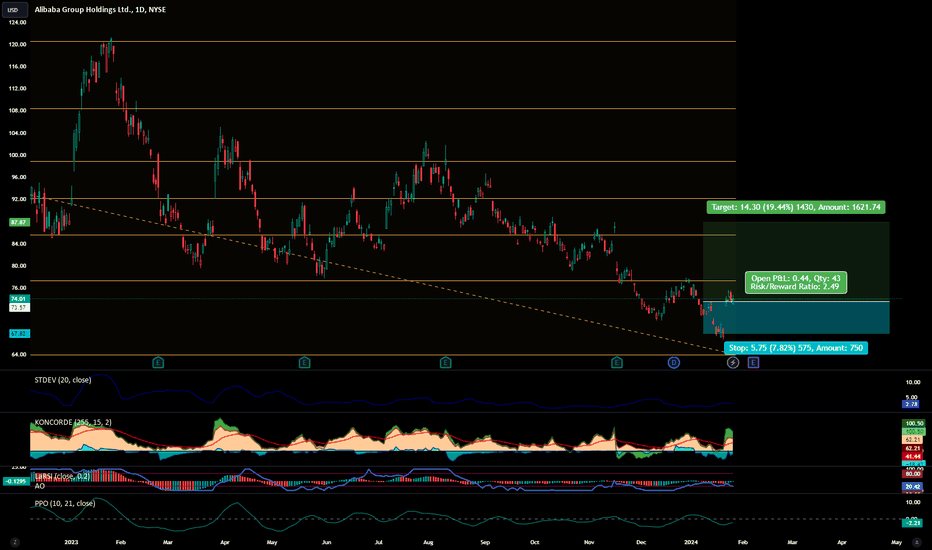Click the Aug time axis label

pyautogui.click(x=428, y=542)
